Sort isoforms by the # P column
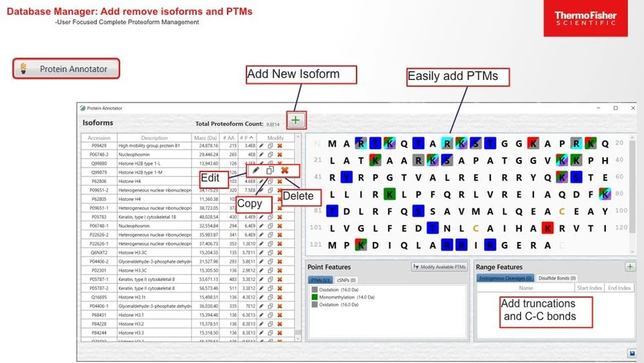 (x=247, y=137)
